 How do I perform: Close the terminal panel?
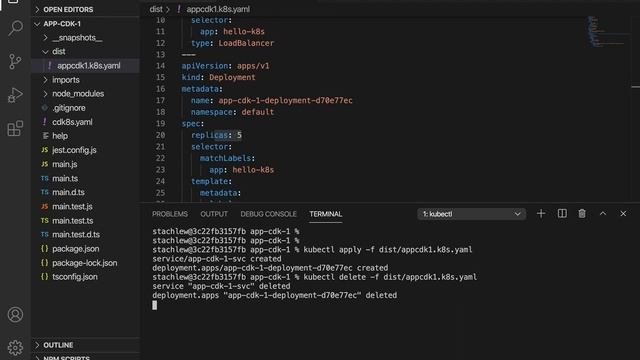(x=623, y=213)
